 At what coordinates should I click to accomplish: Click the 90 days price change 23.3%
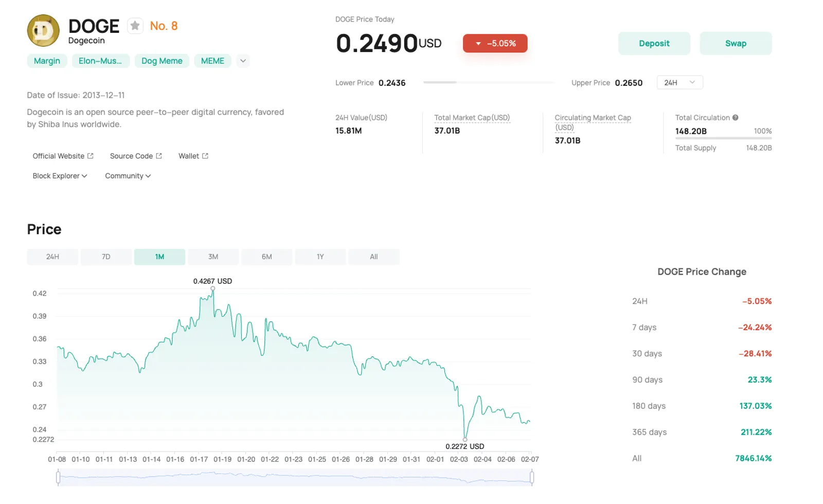pyautogui.click(x=760, y=380)
